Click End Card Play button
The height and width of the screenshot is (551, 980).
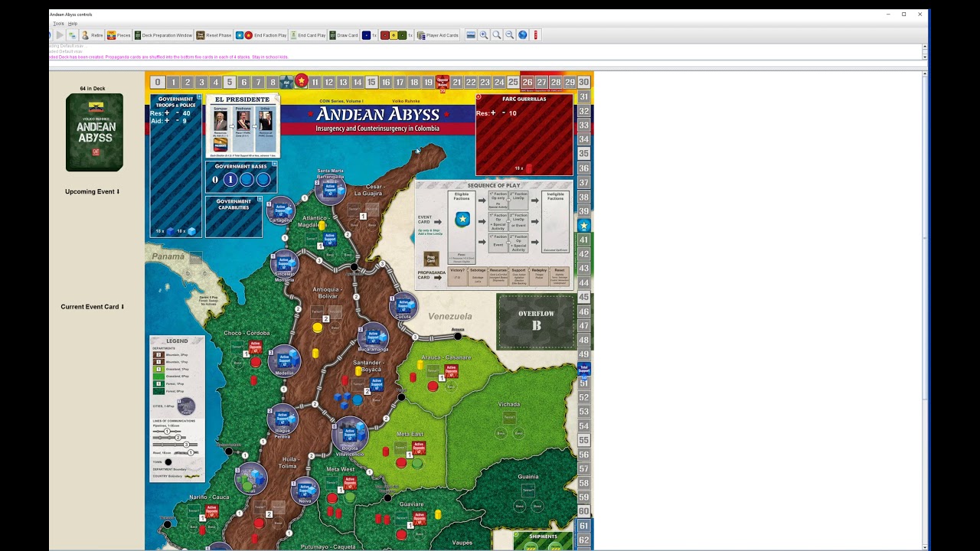pyautogui.click(x=309, y=35)
